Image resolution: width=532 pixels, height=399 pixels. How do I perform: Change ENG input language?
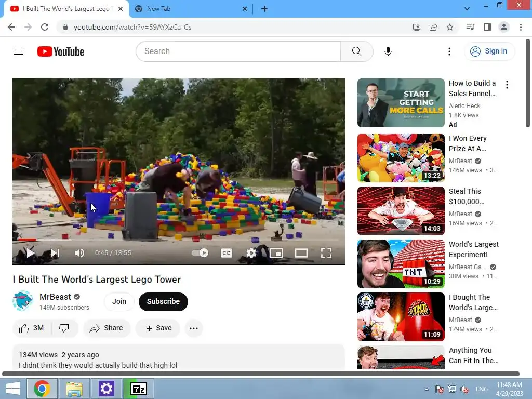pyautogui.click(x=482, y=389)
